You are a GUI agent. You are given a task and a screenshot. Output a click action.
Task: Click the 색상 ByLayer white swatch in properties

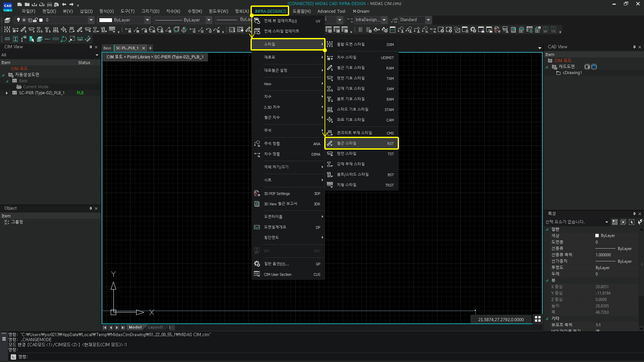597,236
